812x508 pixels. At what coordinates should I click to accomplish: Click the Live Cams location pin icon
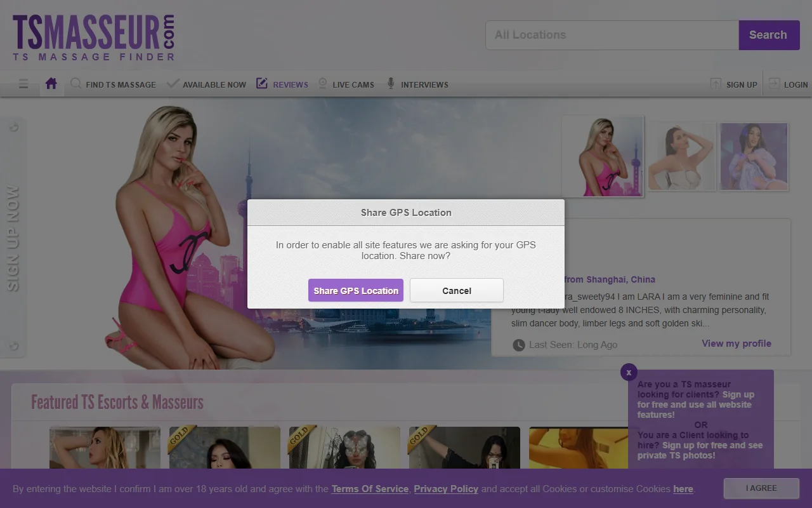(322, 83)
